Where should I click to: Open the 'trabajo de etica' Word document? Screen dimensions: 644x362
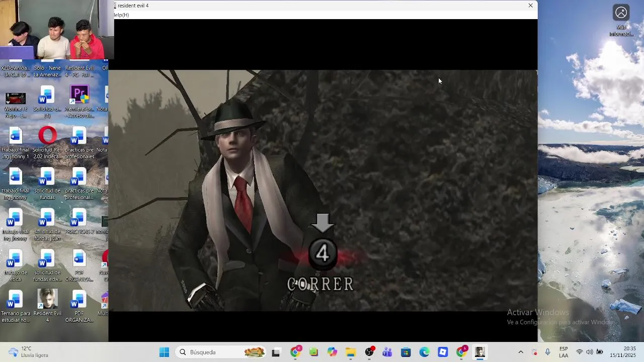[x=16, y=265]
